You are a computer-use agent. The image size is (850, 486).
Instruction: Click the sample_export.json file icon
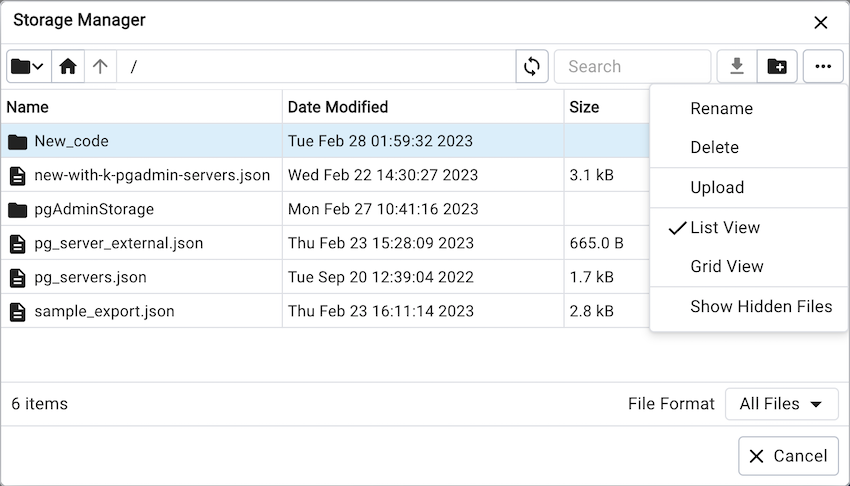pos(18,312)
